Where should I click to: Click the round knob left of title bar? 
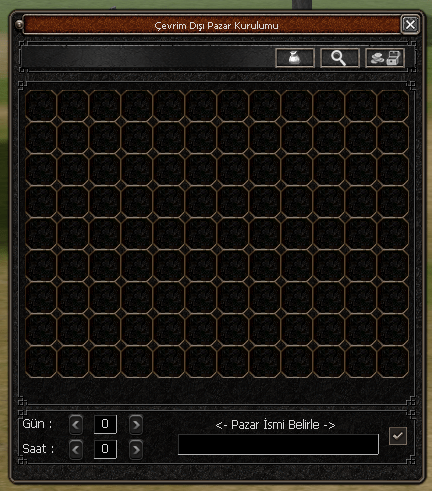[x=19, y=25]
